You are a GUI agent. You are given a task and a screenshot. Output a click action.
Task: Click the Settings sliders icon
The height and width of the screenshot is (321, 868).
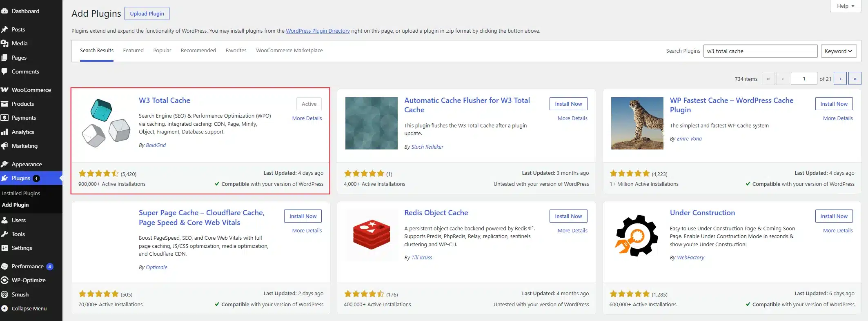4,248
